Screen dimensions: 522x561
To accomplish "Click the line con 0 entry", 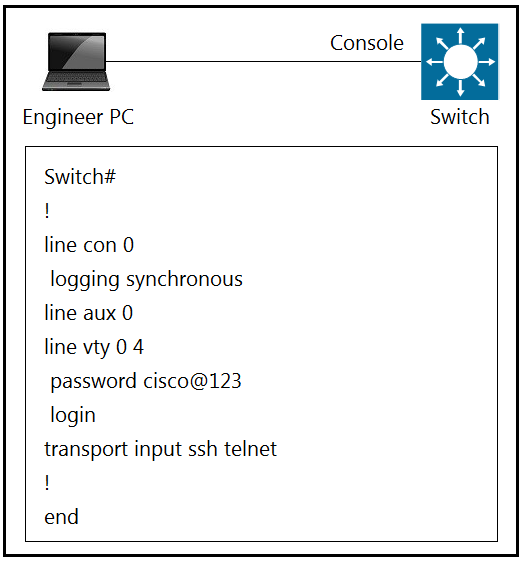I will click(89, 245).
